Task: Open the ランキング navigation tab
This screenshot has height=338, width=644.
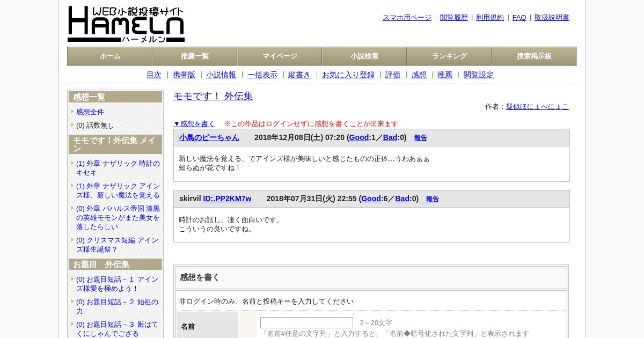Action: tap(449, 56)
